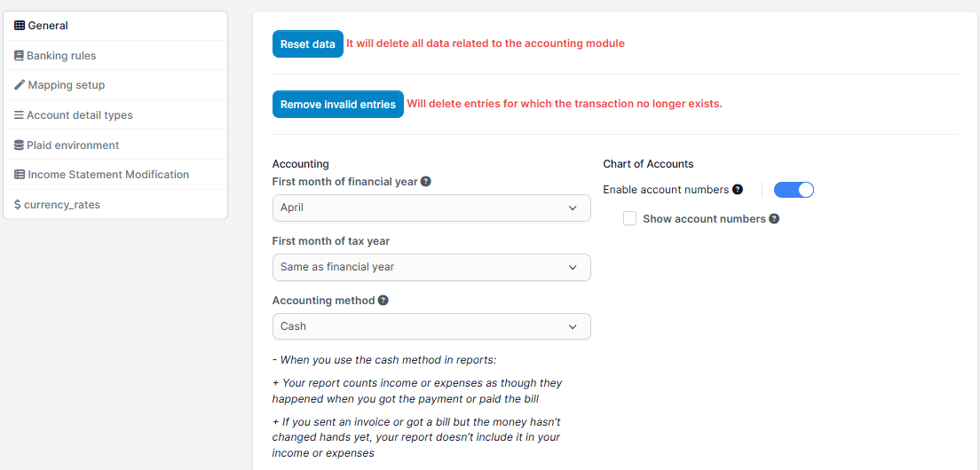Image resolution: width=980 pixels, height=470 pixels.
Task: Check the Show account numbers checkbox
Action: coord(630,219)
